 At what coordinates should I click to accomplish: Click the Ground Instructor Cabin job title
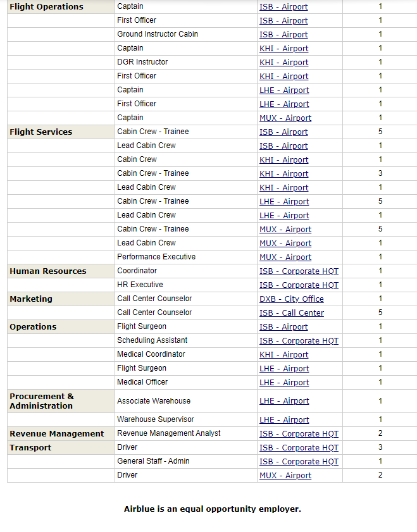pyautogui.click(x=158, y=34)
